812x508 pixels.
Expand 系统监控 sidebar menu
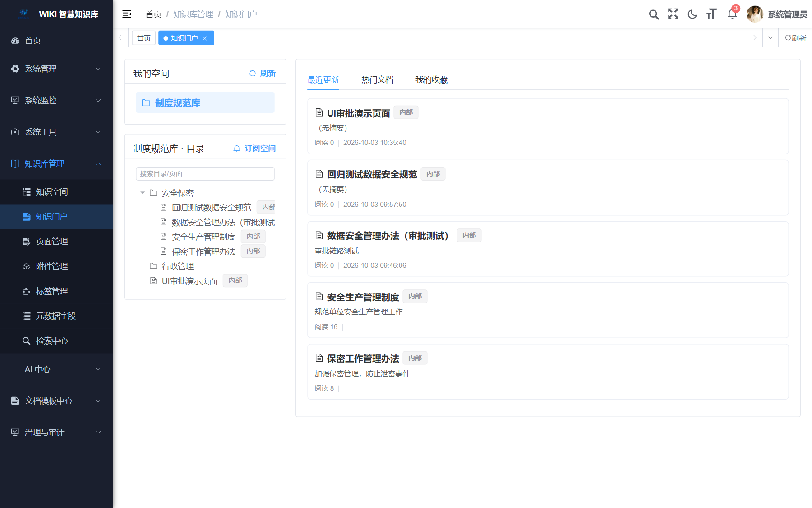click(56, 100)
